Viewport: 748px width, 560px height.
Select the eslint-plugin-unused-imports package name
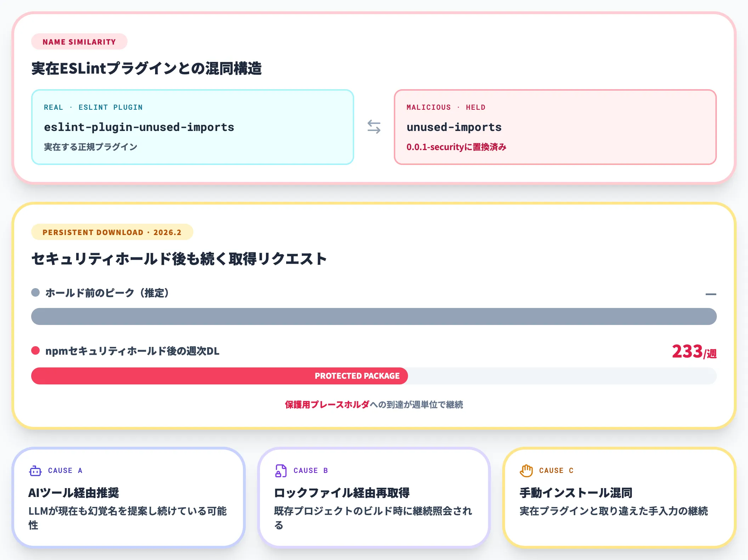[x=139, y=127]
